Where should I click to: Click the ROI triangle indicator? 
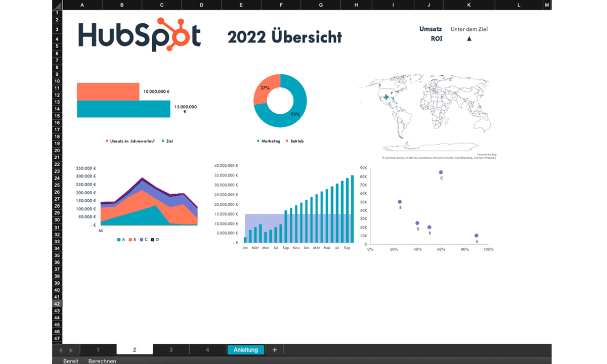coord(469,38)
